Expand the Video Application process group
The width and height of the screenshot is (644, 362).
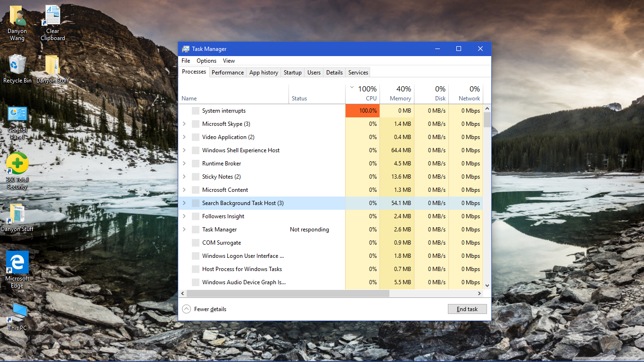pos(184,137)
